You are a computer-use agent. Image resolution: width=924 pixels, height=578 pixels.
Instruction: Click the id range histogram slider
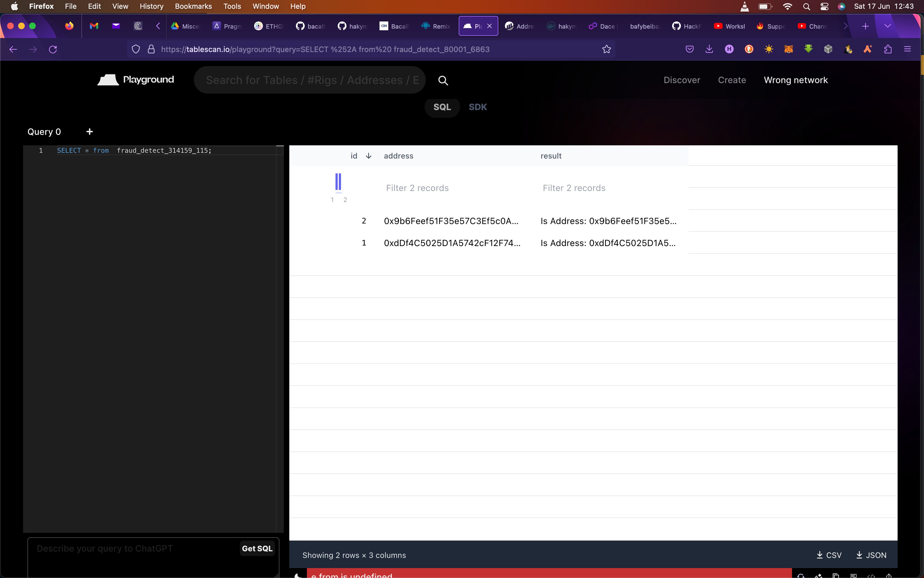[338, 183]
